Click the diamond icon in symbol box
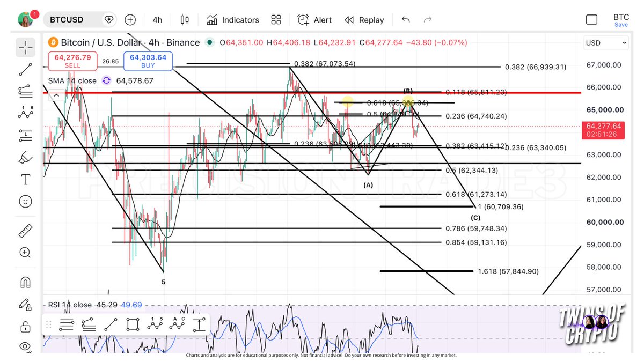The width and height of the screenshot is (644, 362). (109, 20)
